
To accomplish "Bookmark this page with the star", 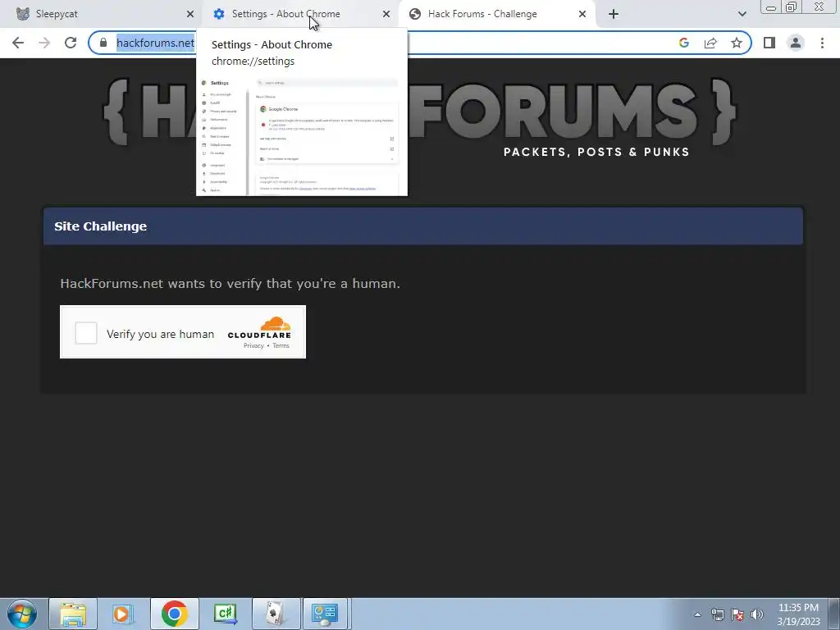I will pos(737,43).
